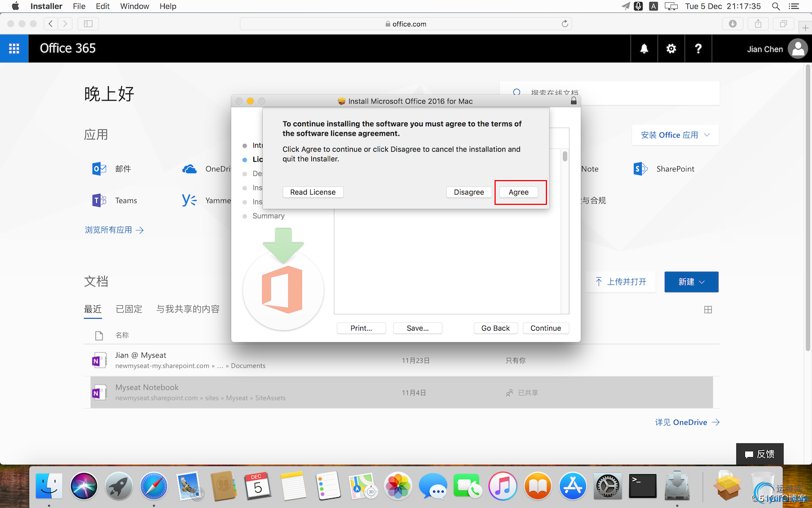The image size is (812, 508).
Task: Open the Myseat Notebook document row
Action: [401, 392]
